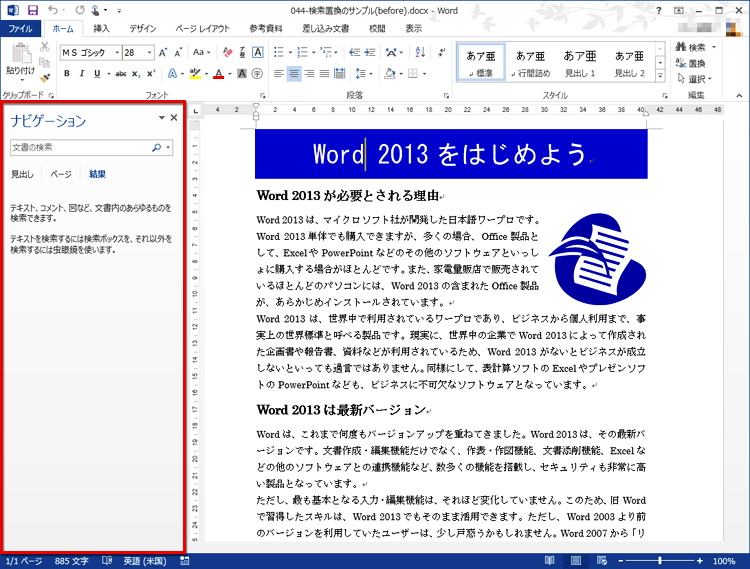Toggle show paragraph marks icon

point(441,52)
